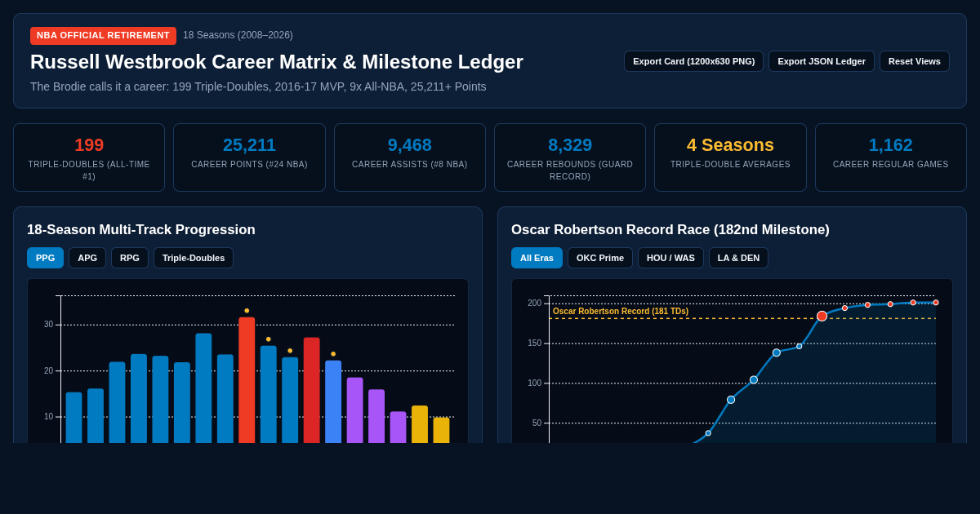Click the NBA Official Retirement badge
The image size is (980, 514).
point(103,36)
